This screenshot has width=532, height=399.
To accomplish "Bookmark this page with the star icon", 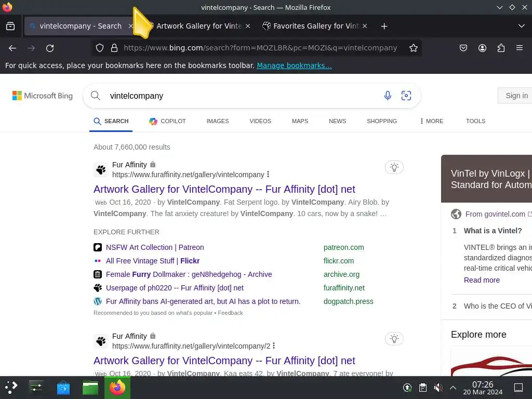I will [x=413, y=48].
